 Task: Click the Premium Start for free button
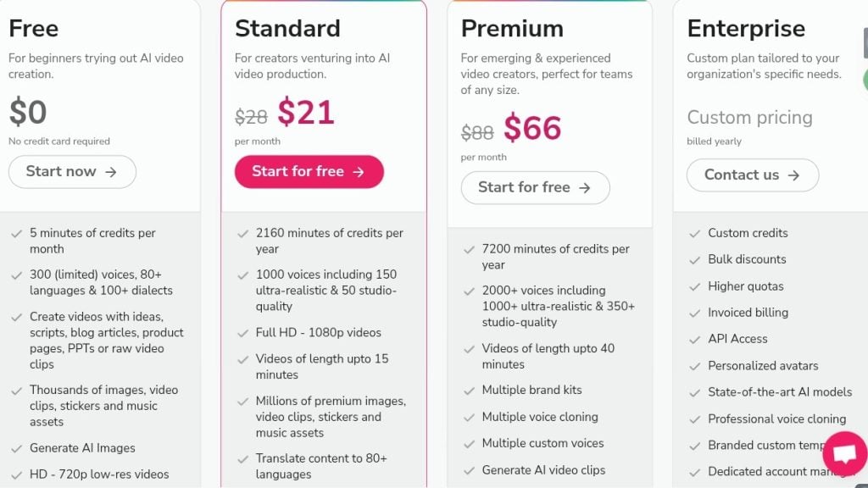535,188
